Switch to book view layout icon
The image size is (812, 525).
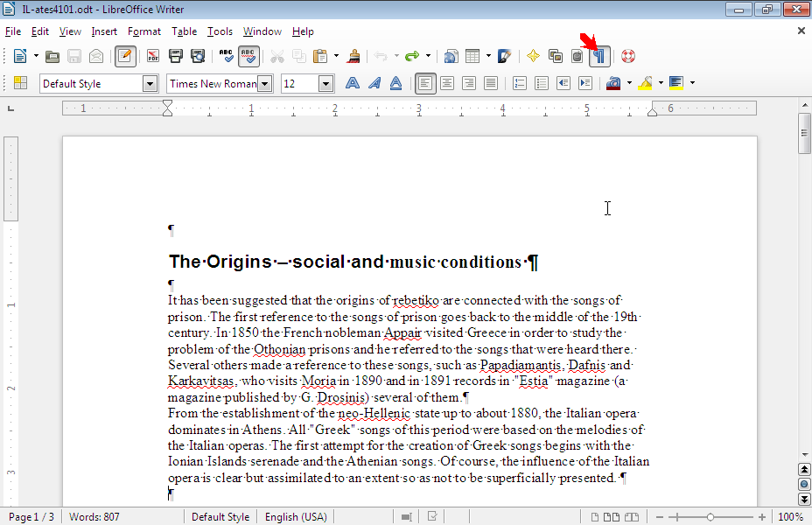tap(631, 517)
